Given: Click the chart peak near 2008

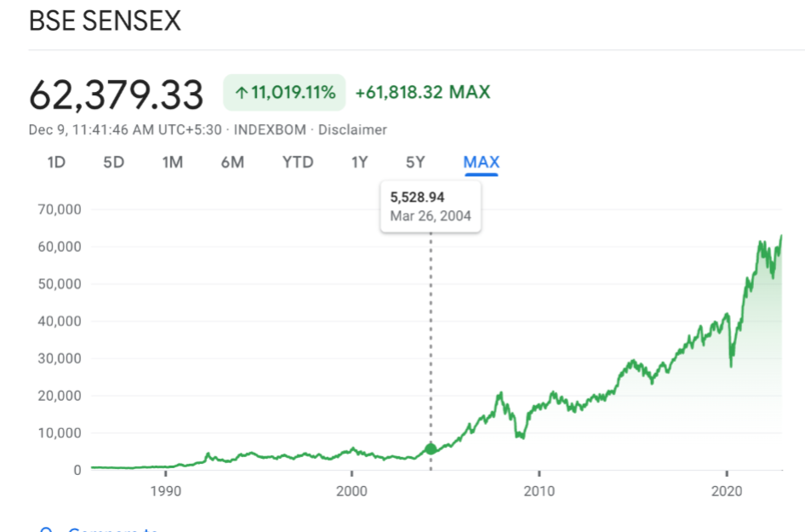Looking at the screenshot, I should click(500, 392).
